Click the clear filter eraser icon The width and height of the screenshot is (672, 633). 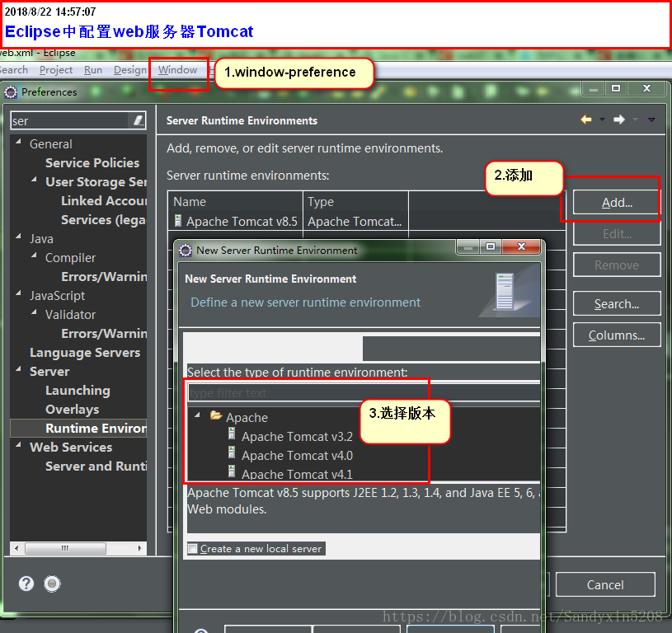coord(138,121)
